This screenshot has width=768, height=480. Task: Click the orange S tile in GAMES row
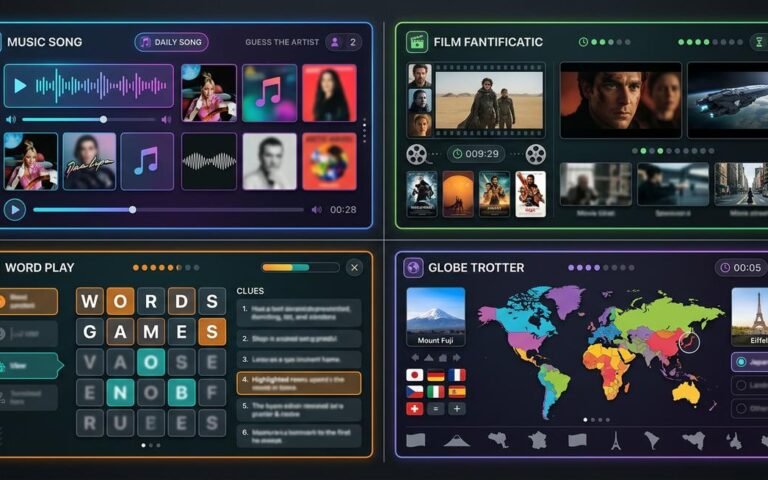[212, 332]
